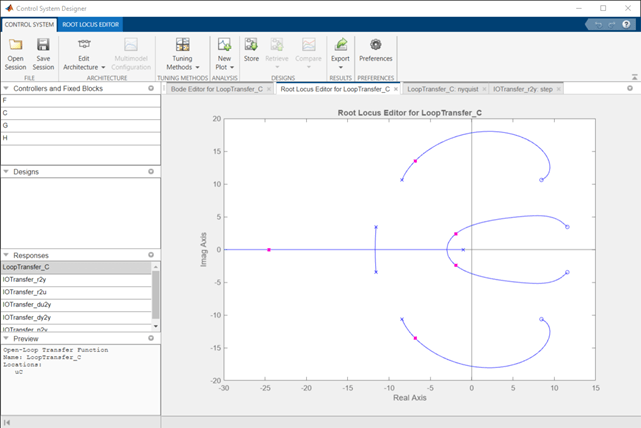The image size is (641, 428).
Task: Collapse the Controllers and Fixed Blocks panel
Action: coord(5,88)
